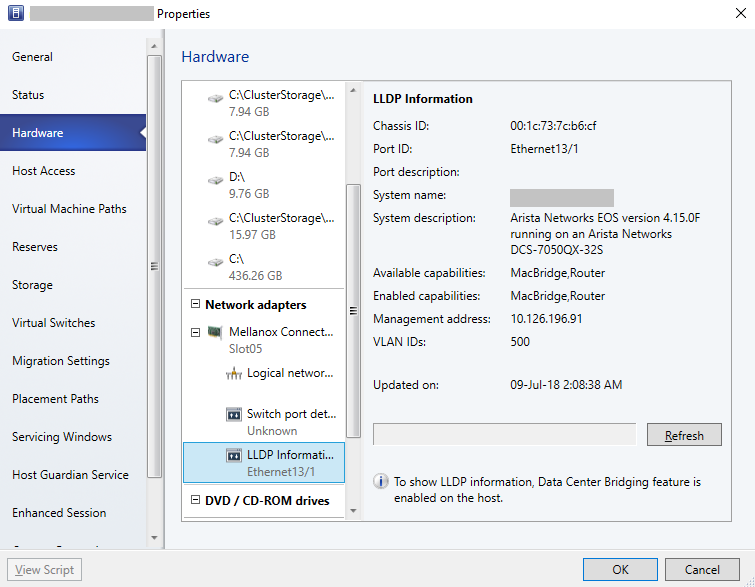Select the Mellanox network adapter card icon
Image resolution: width=755 pixels, height=587 pixels.
pyautogui.click(x=214, y=333)
